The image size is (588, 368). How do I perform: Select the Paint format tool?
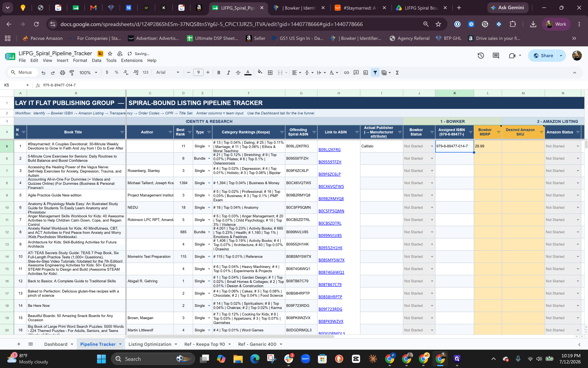tap(72, 72)
